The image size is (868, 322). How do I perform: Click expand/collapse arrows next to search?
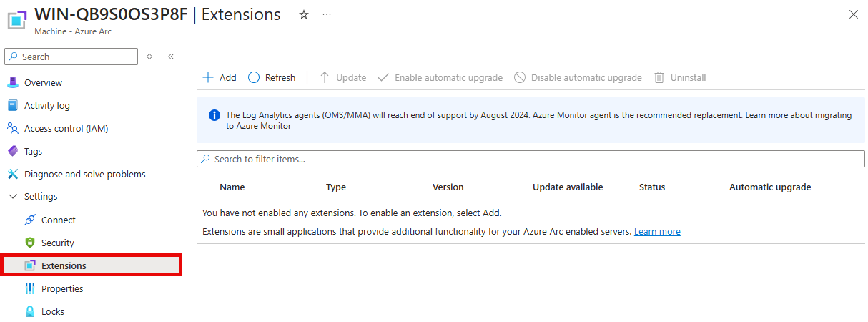149,57
